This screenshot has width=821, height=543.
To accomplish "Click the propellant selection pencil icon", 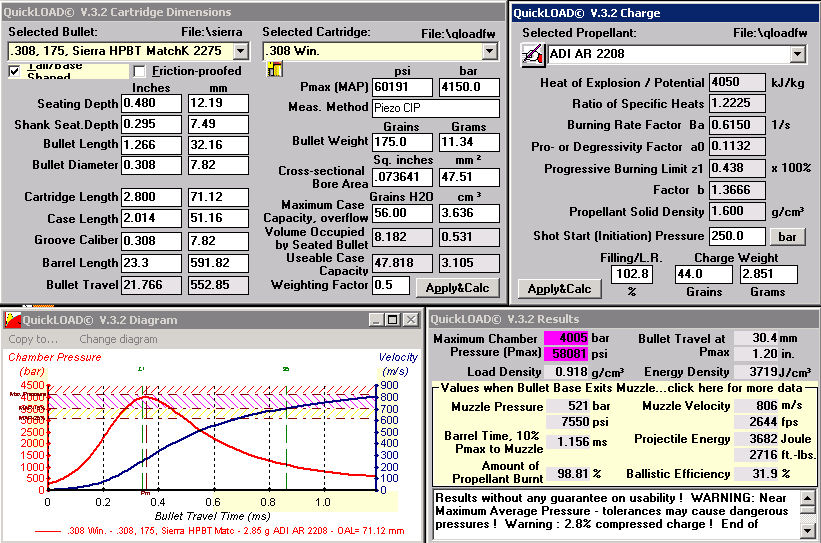I will (x=533, y=54).
